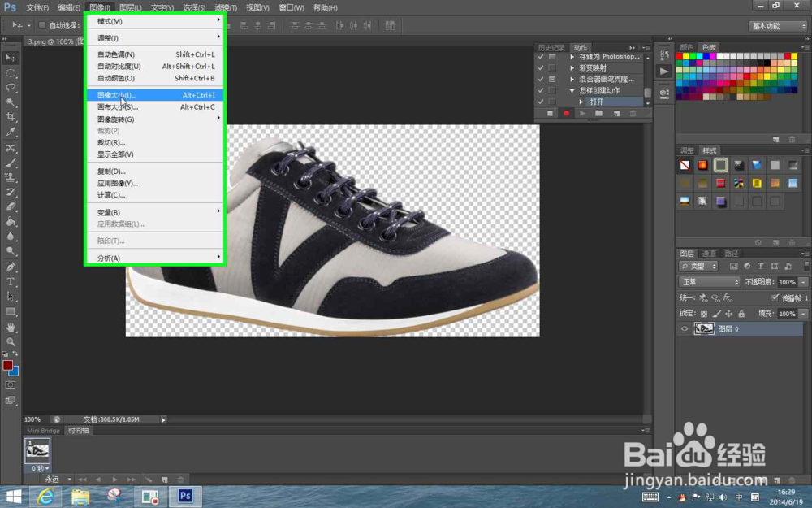Expand the 打开 action step
This screenshot has width=812, height=508.
point(581,102)
